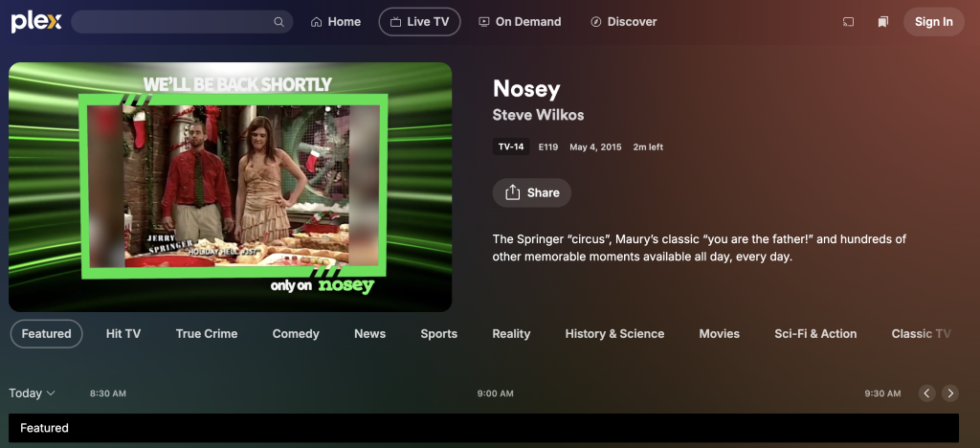Filter channels by Comedy
980x448 pixels.
click(x=296, y=334)
